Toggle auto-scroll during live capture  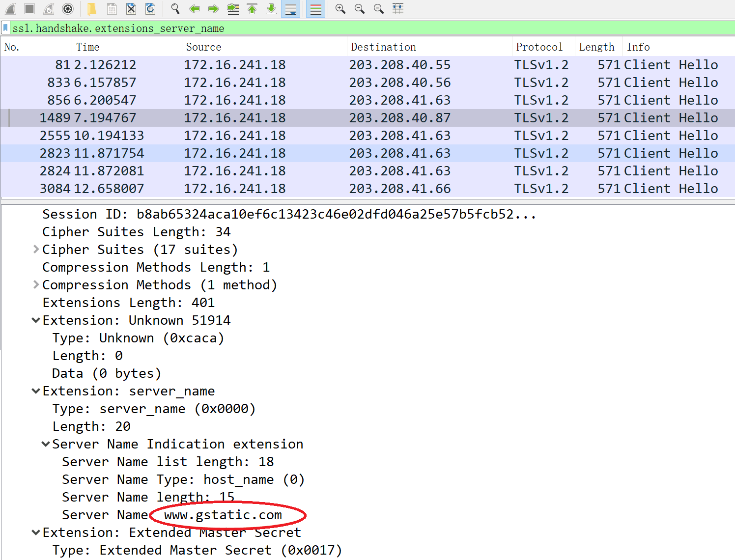(291, 9)
